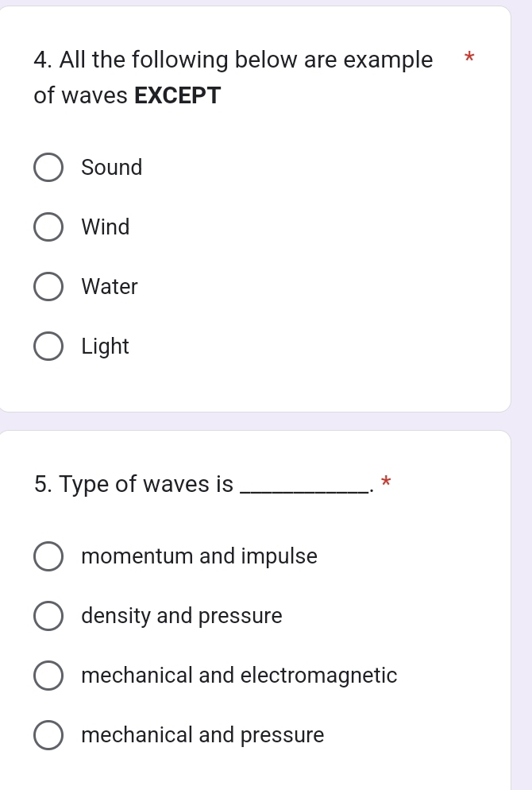Click the "momentum and impulse" label text
The image size is (532, 790).
(199, 556)
